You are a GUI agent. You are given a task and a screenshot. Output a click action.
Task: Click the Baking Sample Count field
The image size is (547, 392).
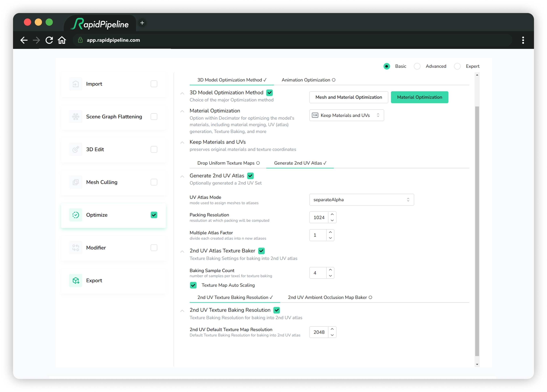coord(318,273)
